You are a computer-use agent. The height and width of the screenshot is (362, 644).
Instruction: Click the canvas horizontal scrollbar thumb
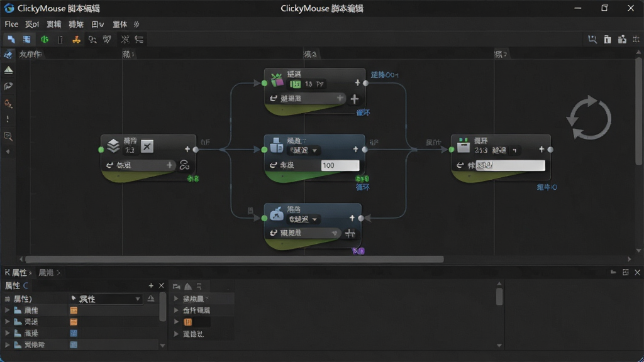pyautogui.click(x=235, y=260)
